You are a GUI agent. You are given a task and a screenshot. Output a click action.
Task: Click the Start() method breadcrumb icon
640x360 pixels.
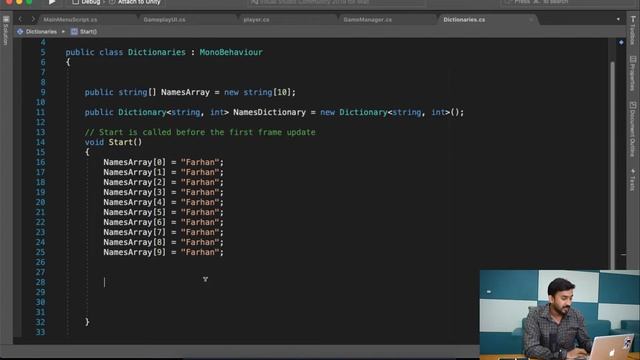pos(74,31)
